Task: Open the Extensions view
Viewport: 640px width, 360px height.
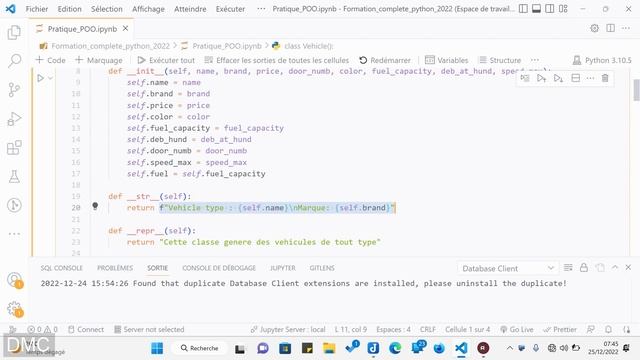Action: point(14,148)
